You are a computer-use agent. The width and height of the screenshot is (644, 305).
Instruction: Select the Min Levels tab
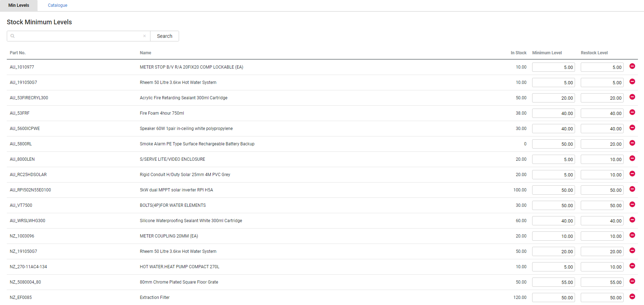click(19, 5)
